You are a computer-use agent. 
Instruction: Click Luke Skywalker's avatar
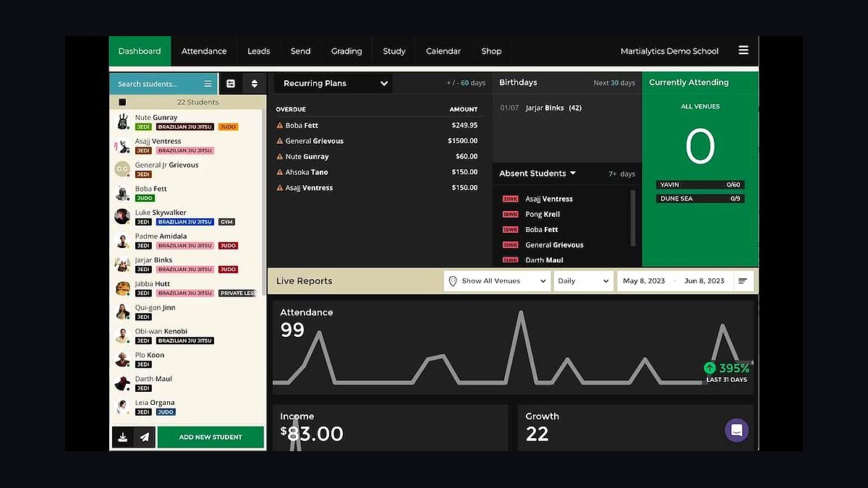click(x=122, y=216)
